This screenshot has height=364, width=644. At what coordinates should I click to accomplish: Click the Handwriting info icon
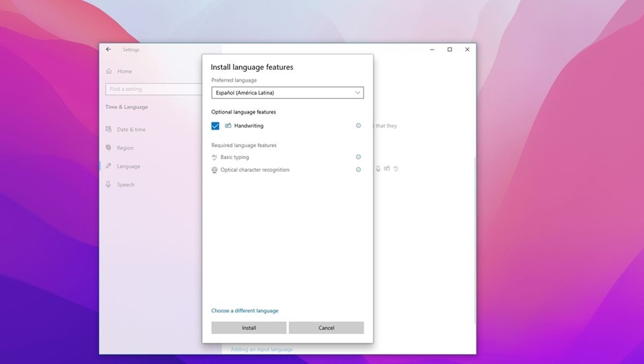pos(358,126)
